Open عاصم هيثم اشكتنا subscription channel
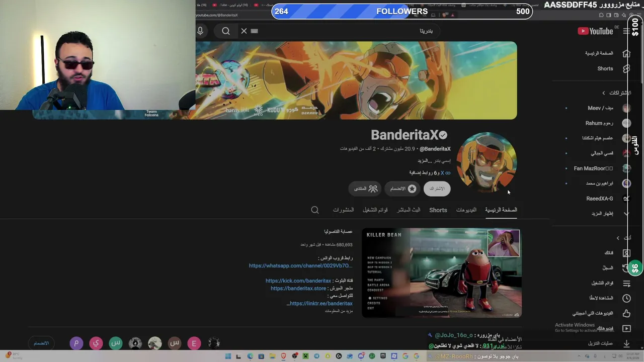644x362 pixels. [x=598, y=138]
